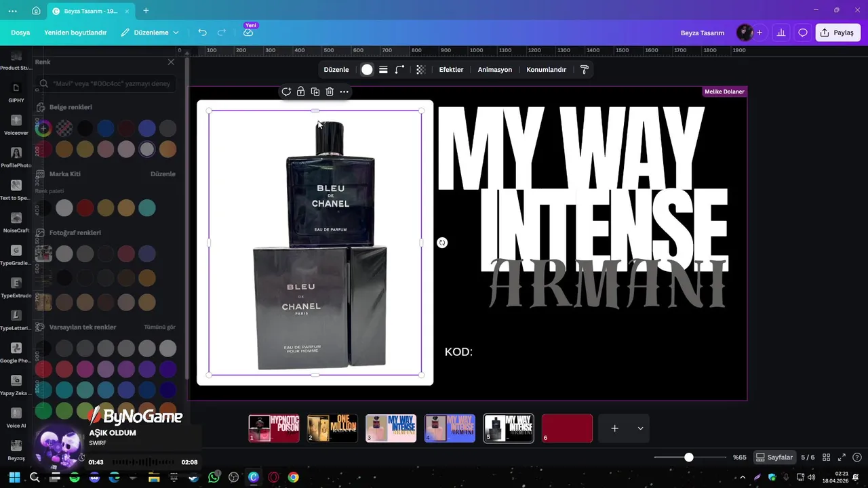Open the analytics chart icon
The width and height of the screenshot is (868, 488).
tap(781, 33)
